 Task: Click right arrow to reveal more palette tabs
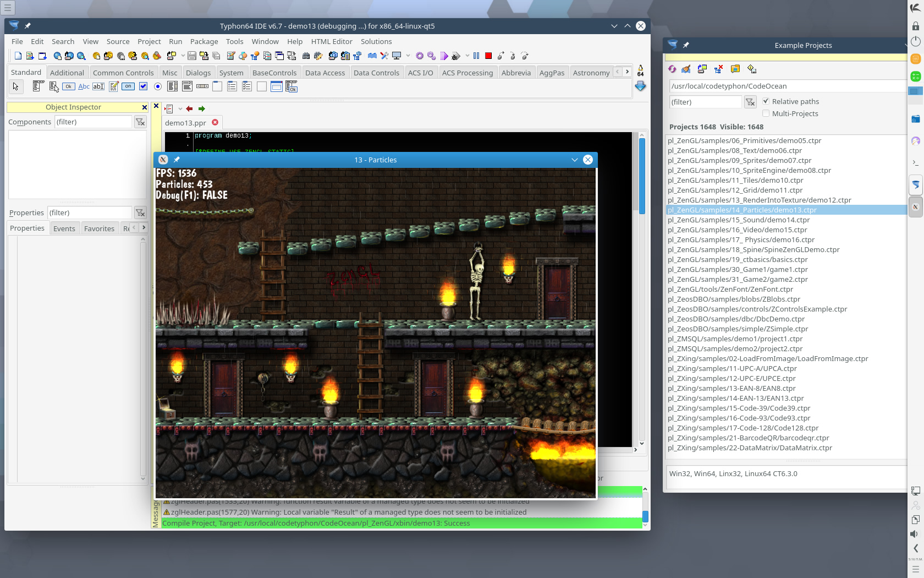point(627,72)
